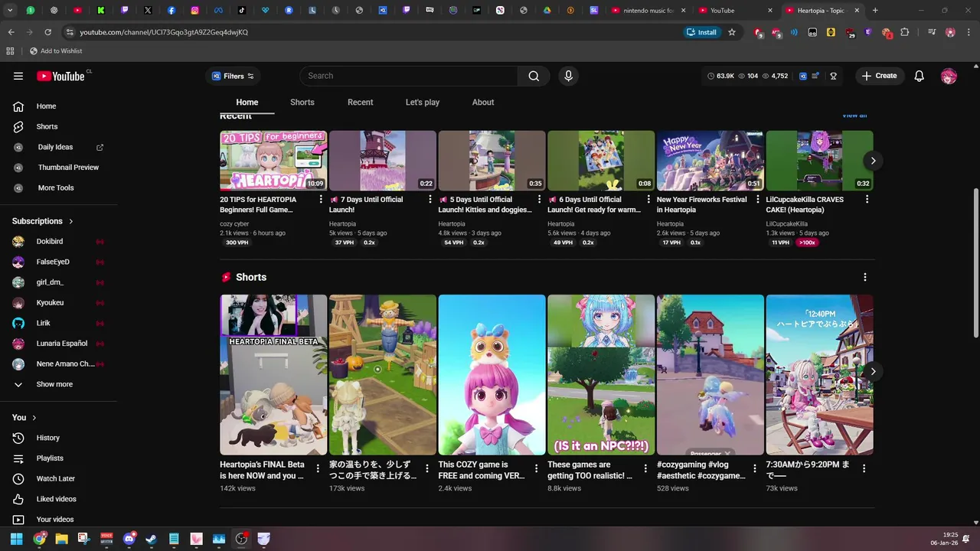Switch to the Recent channel tab
Image resolution: width=980 pixels, height=551 pixels.
(x=361, y=102)
